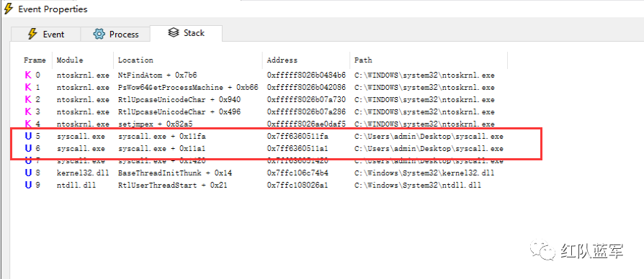Screen dimensions: 644x279
Task: Click the gear icon on Process tab
Action: (x=99, y=34)
